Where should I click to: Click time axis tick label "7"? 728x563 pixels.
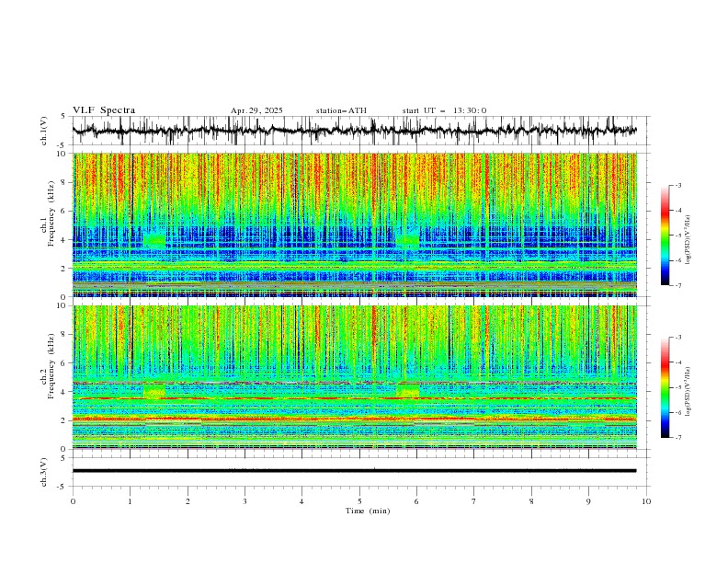pos(474,501)
